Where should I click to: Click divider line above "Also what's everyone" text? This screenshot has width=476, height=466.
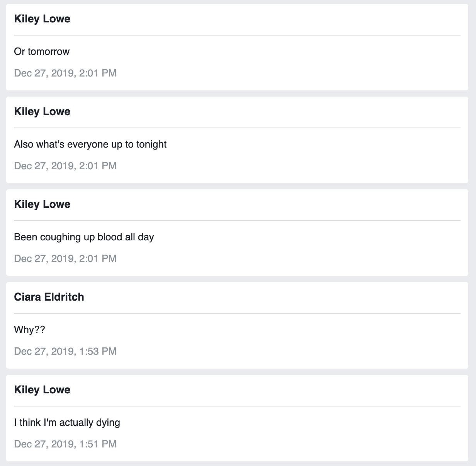(x=237, y=128)
